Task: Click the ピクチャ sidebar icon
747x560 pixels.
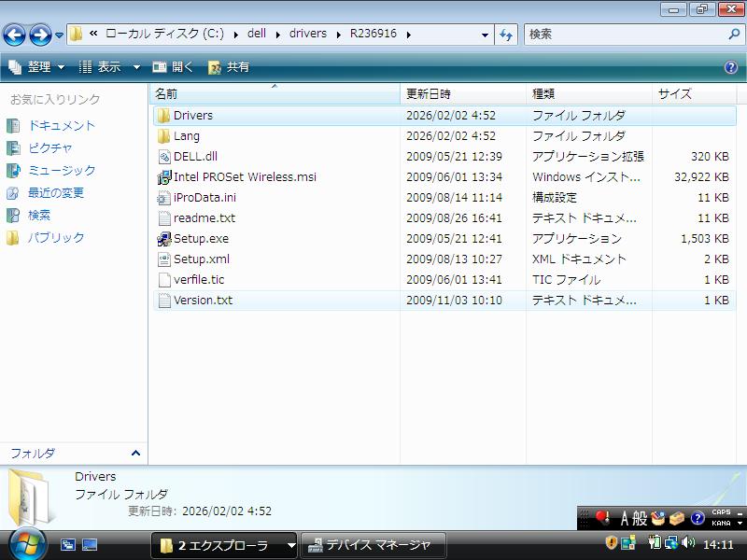Action: click(13, 148)
